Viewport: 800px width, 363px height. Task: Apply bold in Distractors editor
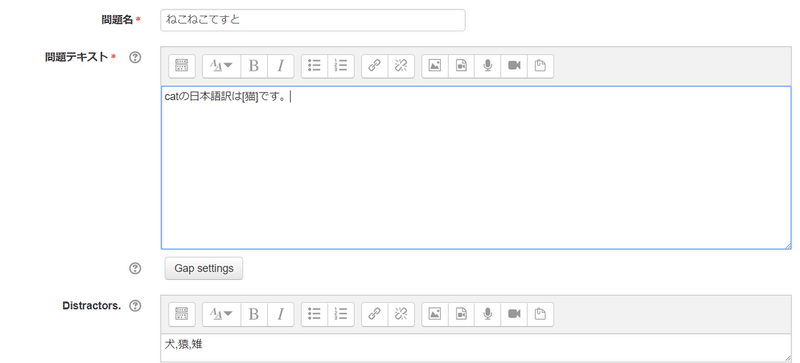pos(254,314)
